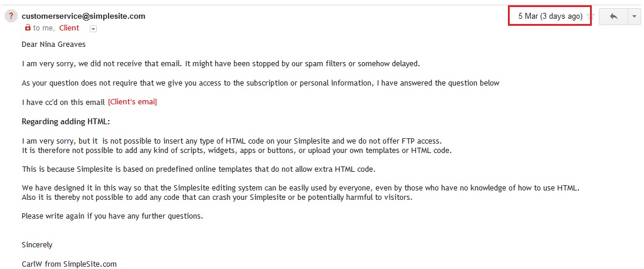Click the red Client recipient name
The height and width of the screenshot is (269, 644).
69,28
